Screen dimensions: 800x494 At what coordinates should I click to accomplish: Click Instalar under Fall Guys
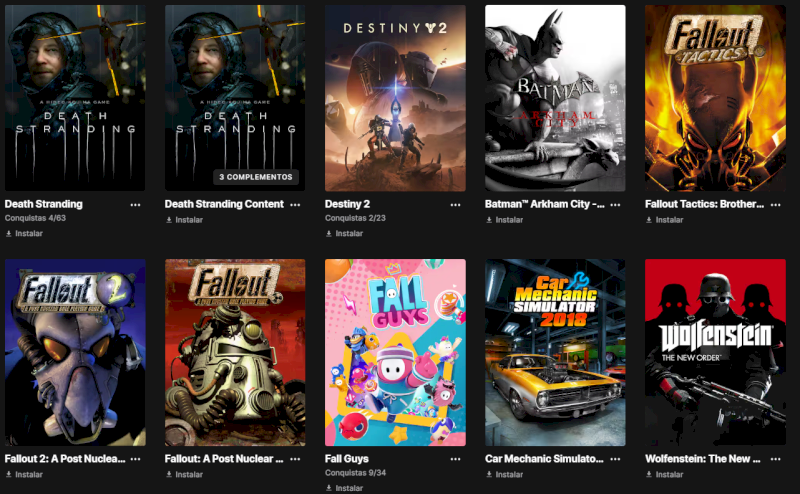344,488
